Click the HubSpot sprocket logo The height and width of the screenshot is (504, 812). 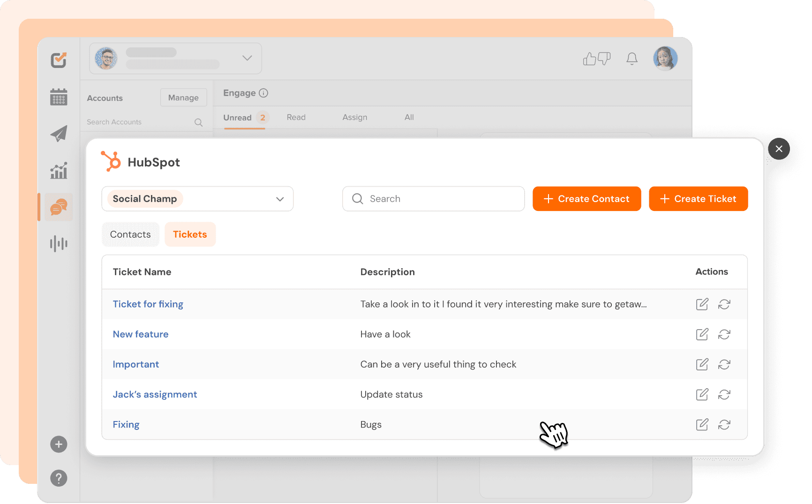111,161
